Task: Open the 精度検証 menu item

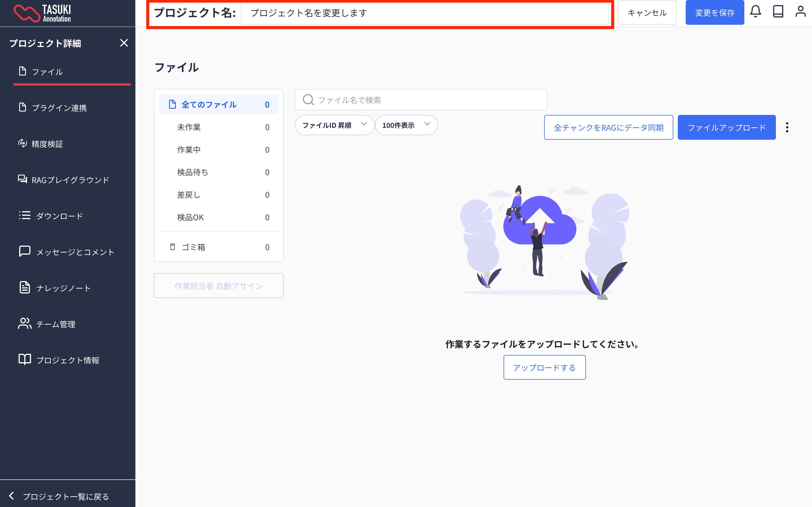Action: coord(47,144)
